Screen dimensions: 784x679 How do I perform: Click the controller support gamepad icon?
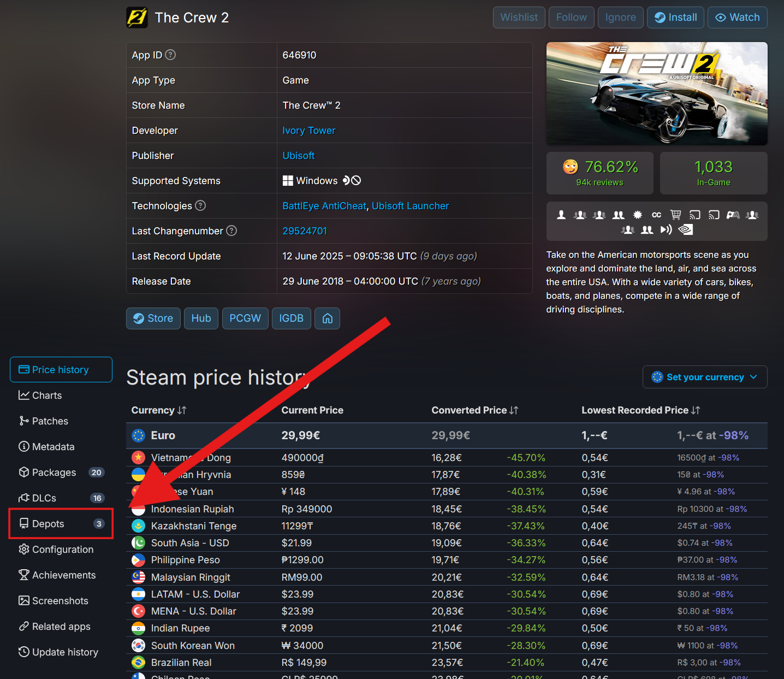[x=733, y=215]
